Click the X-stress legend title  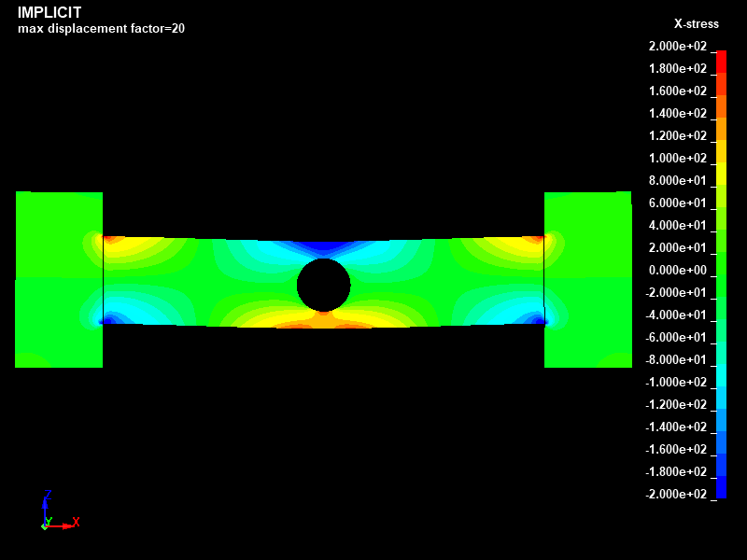point(696,24)
